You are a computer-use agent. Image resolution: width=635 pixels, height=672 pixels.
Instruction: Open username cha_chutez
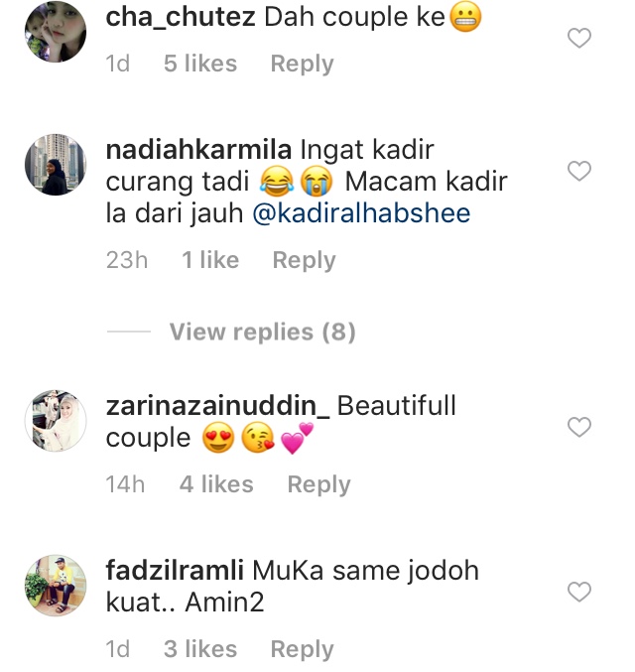point(181,18)
